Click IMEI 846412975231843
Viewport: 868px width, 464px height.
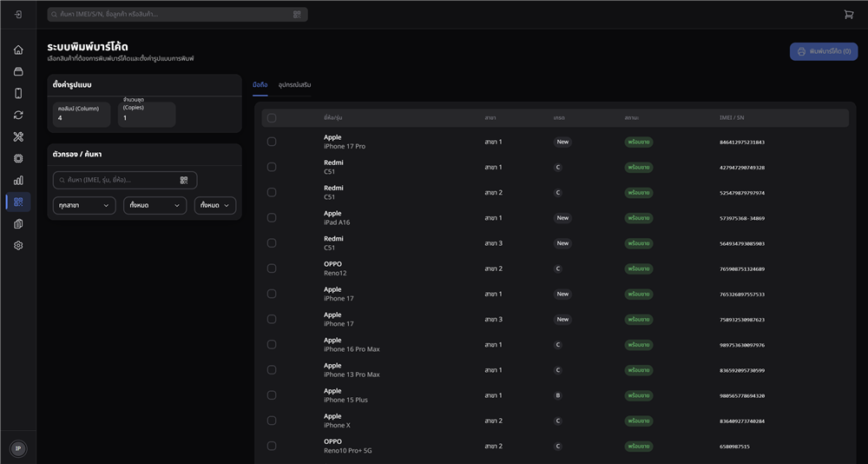point(742,143)
